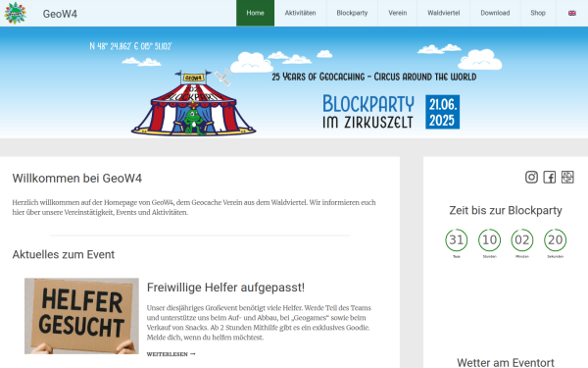Open the Download menu
Viewport: 588px width, 368px height.
point(495,13)
